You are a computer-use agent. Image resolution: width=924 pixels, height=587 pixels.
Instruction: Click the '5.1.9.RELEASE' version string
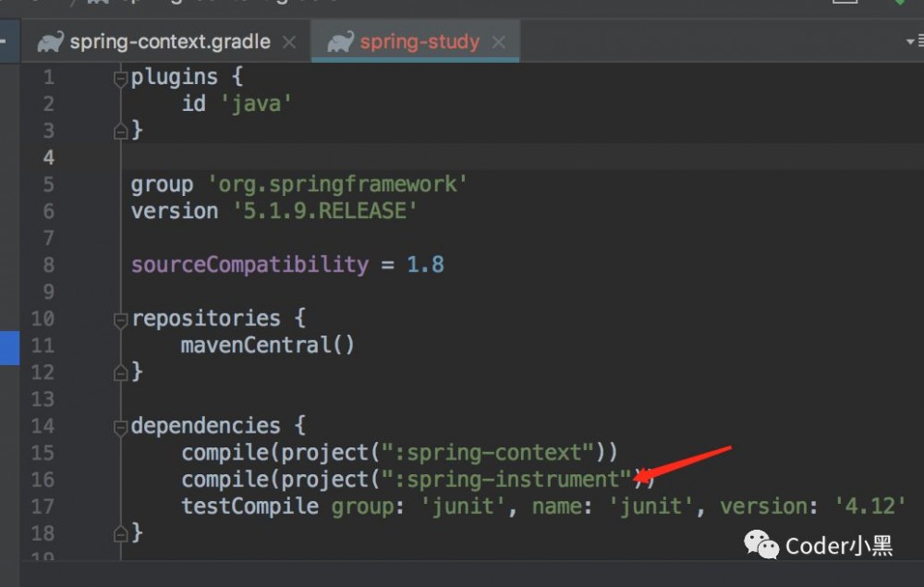coord(324,211)
